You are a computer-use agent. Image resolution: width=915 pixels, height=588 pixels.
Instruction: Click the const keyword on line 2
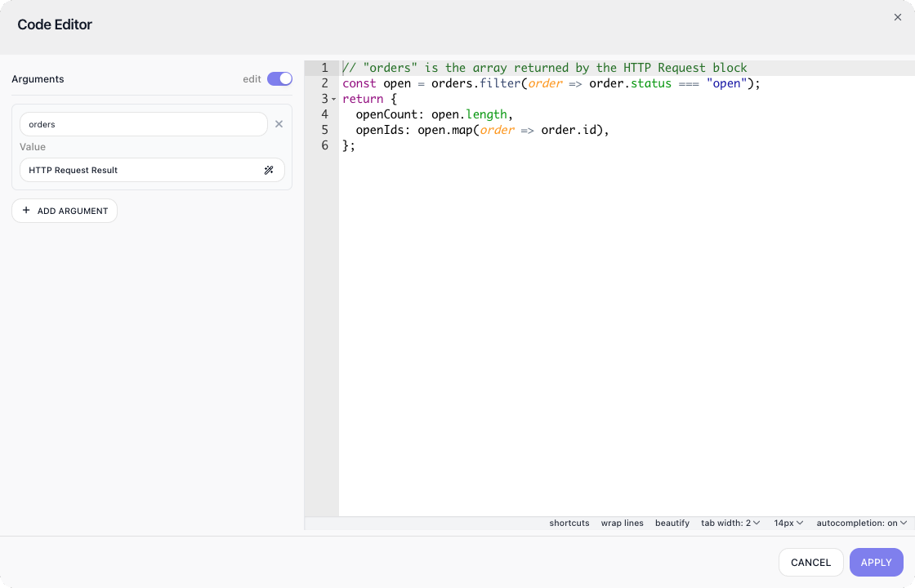click(x=359, y=83)
